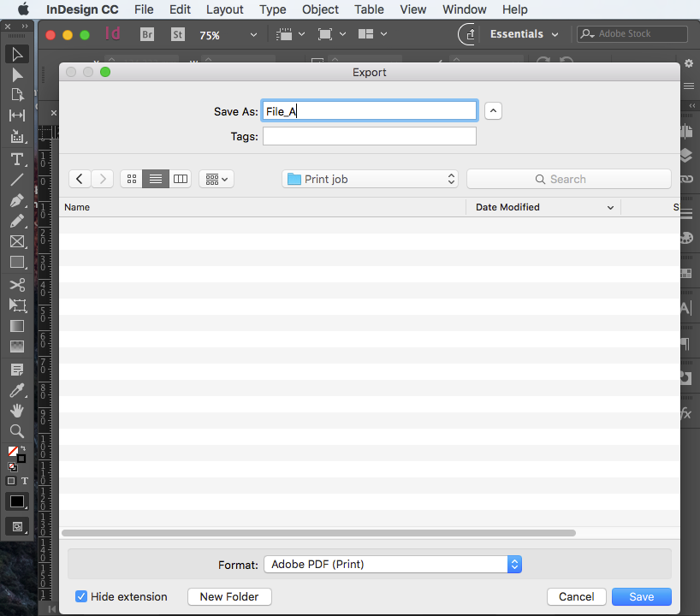Open the Layout menu
This screenshot has height=616, width=700.
point(224,9)
